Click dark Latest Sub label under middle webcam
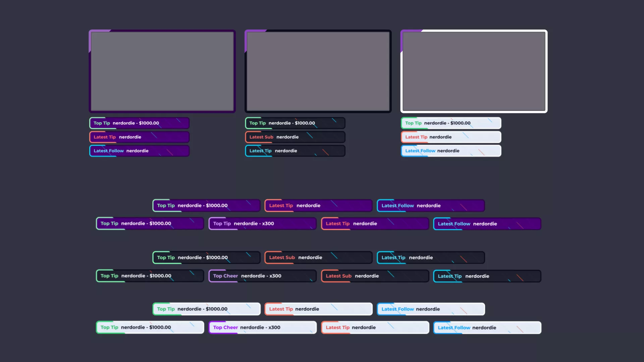 coord(295,137)
